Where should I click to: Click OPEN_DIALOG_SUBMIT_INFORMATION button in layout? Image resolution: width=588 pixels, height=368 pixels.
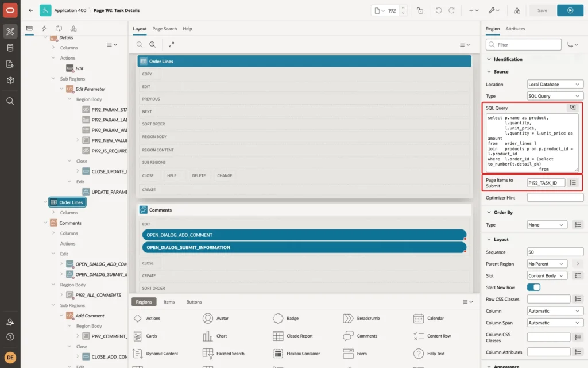pos(304,247)
